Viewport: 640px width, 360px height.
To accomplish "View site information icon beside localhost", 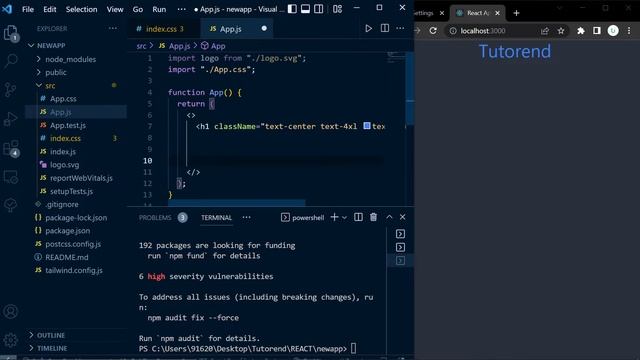I will (453, 31).
